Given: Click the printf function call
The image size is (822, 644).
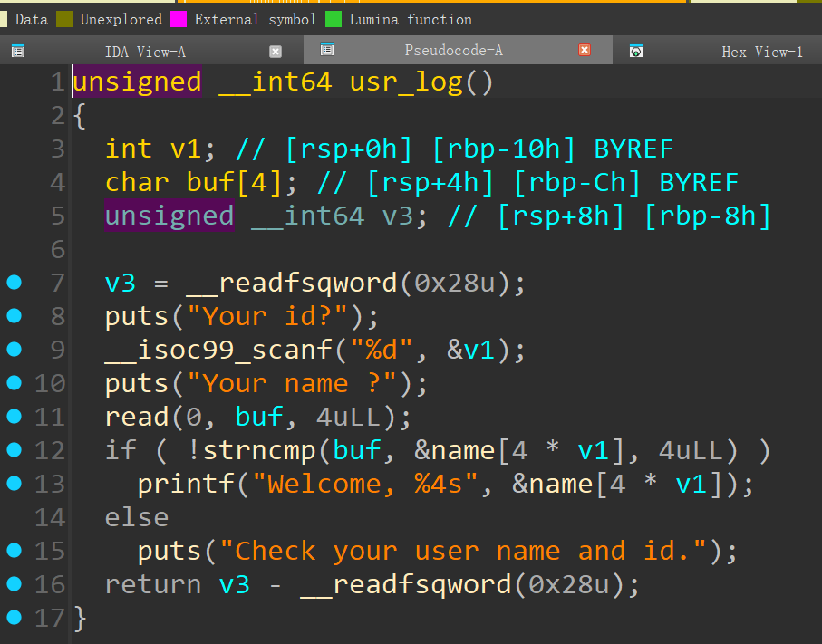Looking at the screenshot, I should click(186, 485).
